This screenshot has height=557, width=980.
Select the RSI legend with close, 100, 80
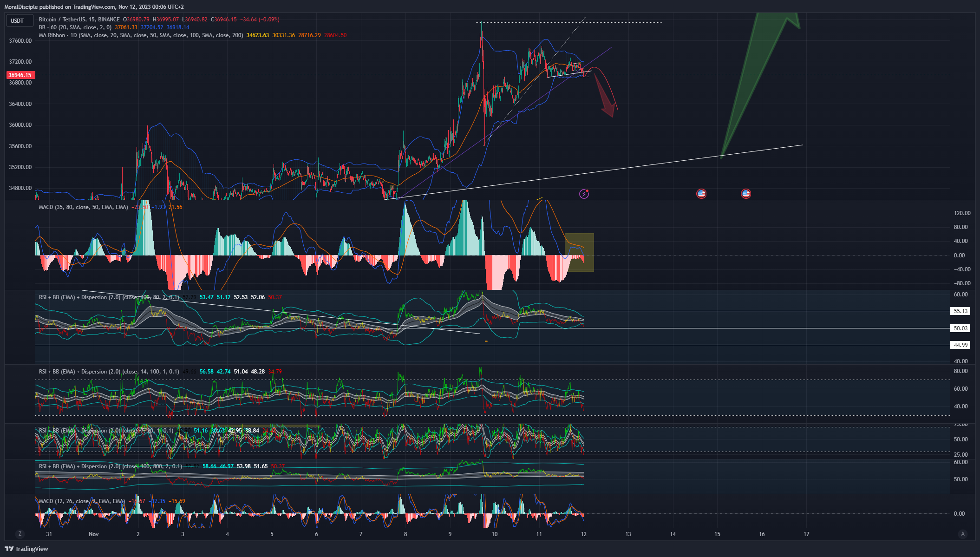(x=109, y=297)
